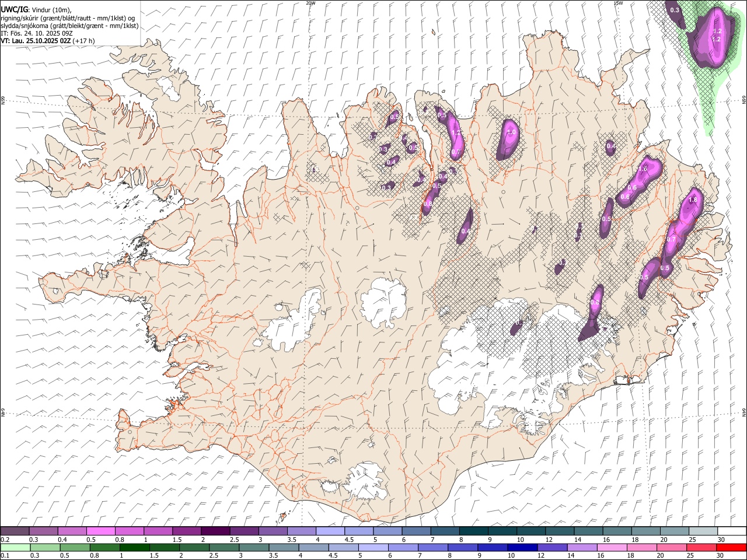Screen dimensions: 747x560
Task: Pick the palest green 0.1–0.3 legend swatch
Action: click(x=15, y=547)
